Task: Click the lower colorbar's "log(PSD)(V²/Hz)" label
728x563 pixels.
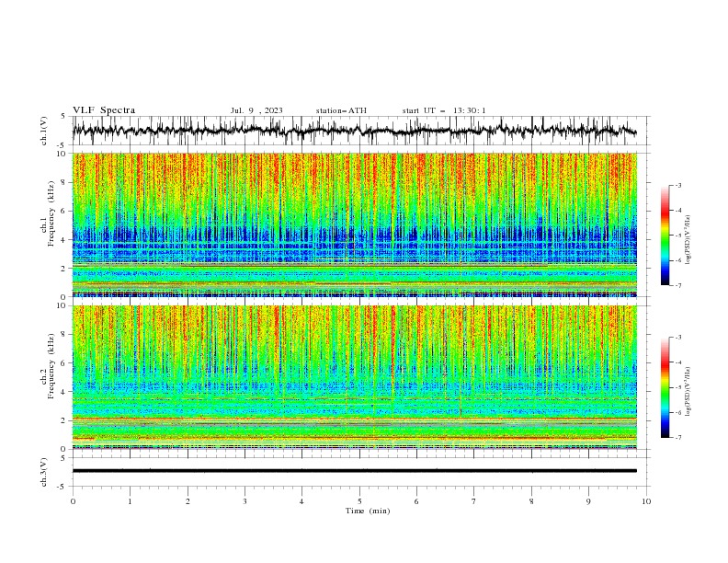Action: click(688, 392)
